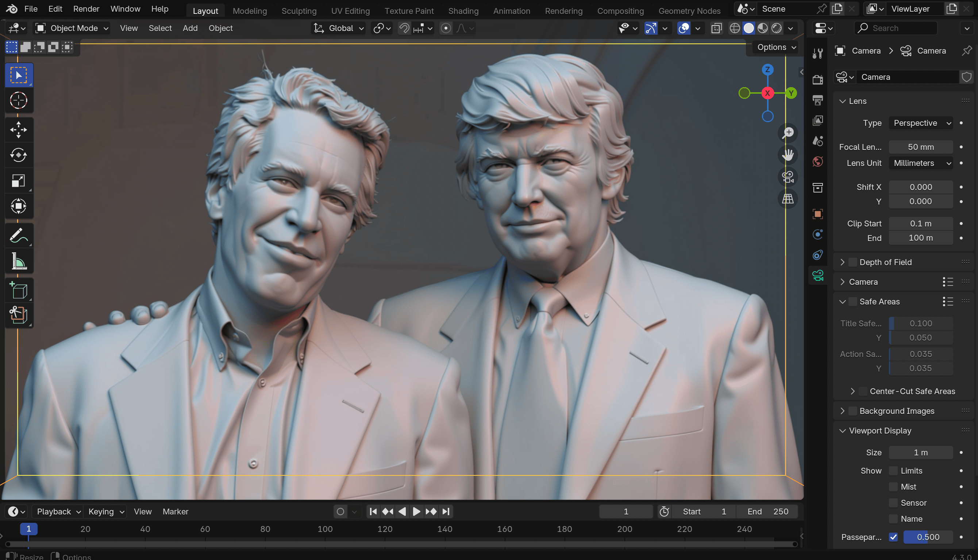978x560 pixels.
Task: Disable the Passepartout checkbox
Action: pyautogui.click(x=893, y=537)
